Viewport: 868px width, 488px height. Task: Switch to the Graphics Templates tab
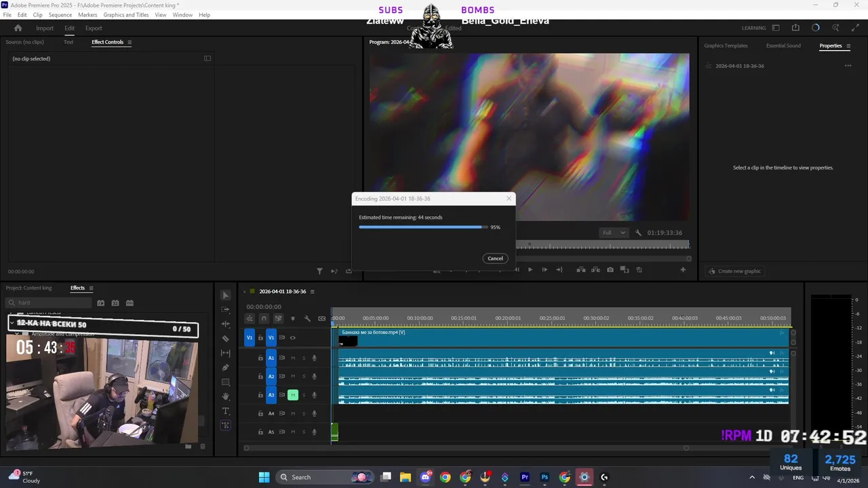pyautogui.click(x=726, y=45)
